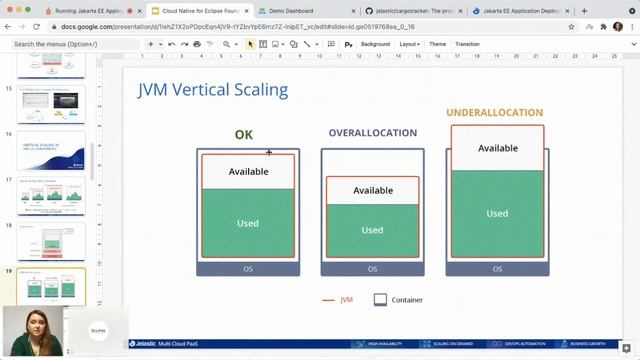This screenshot has height=360, width=640.
Task: Click the Paperpile plugin icon in toolbar
Action: point(348,44)
